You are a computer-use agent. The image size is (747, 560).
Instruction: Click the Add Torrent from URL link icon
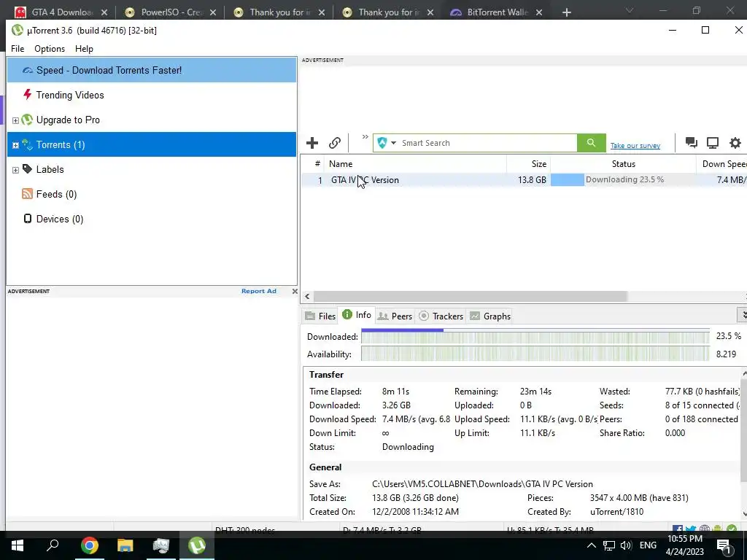tap(334, 143)
